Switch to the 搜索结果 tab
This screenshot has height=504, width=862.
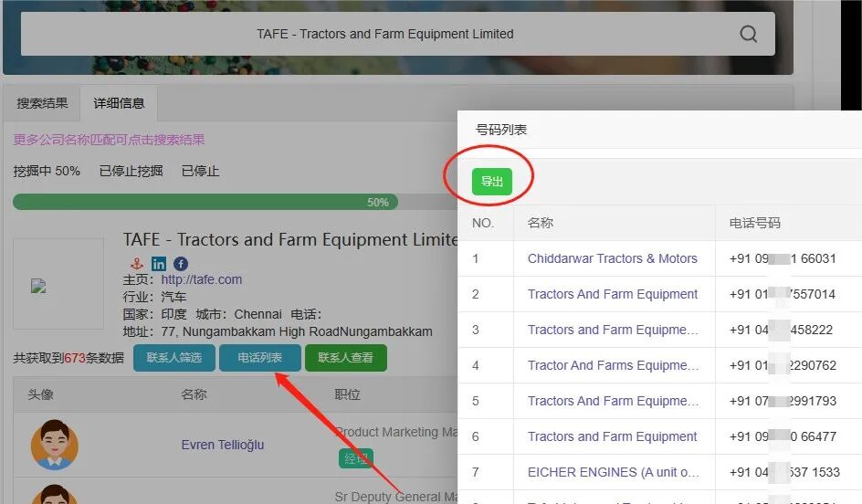(42, 103)
